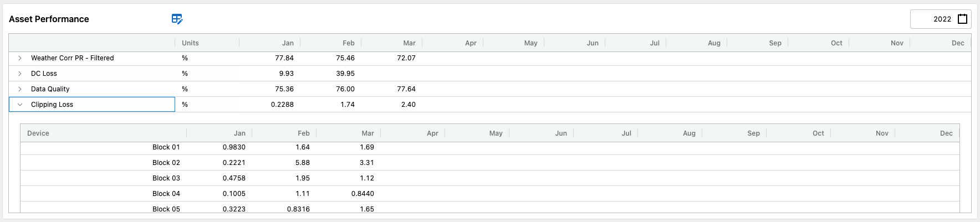The image size is (980, 222).
Task: Expand the Weather Corr PR - Filtered row
Action: pos(20,58)
